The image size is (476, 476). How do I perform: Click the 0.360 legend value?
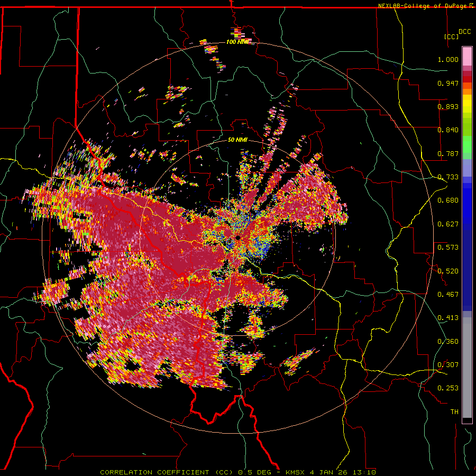point(448,341)
